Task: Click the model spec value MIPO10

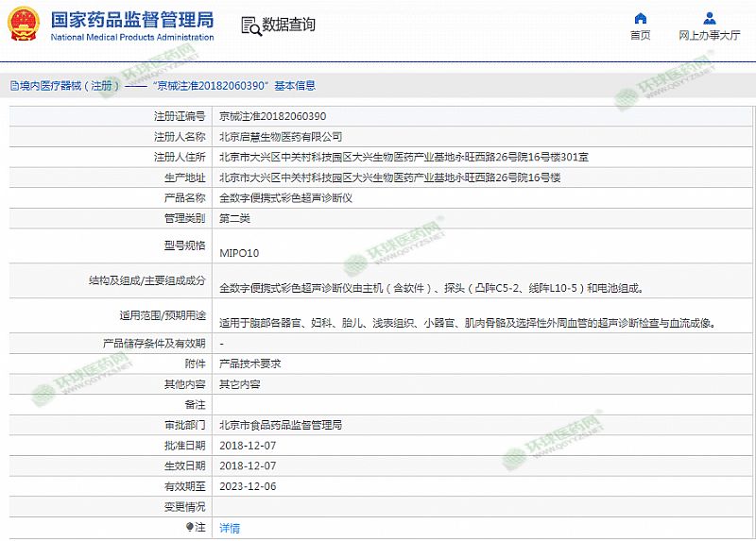Action: point(239,253)
